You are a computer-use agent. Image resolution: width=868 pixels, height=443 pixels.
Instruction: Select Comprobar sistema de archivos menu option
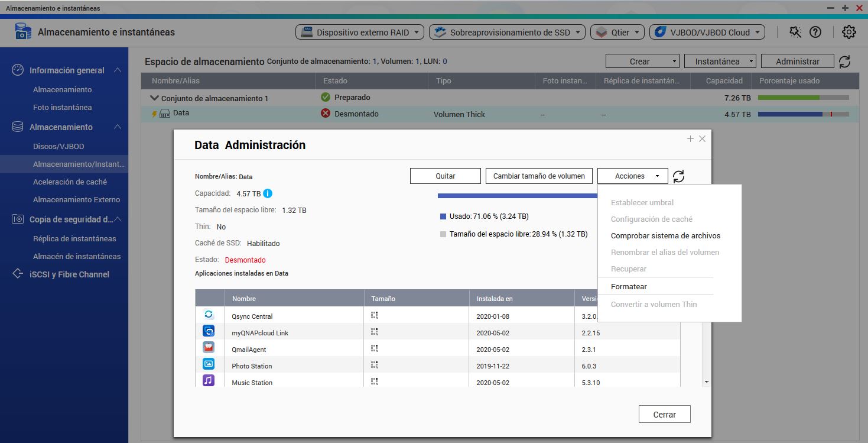[x=665, y=235]
